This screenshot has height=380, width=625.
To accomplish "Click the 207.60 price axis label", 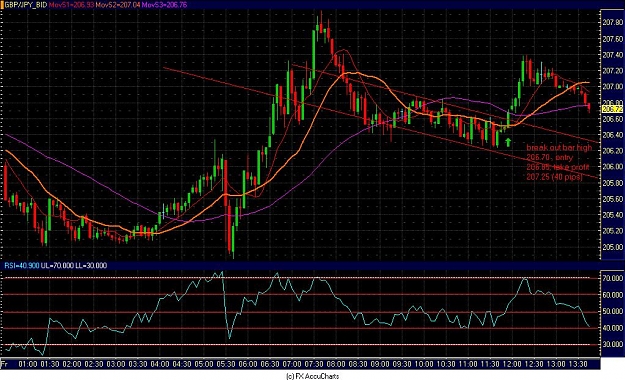I will (x=613, y=39).
